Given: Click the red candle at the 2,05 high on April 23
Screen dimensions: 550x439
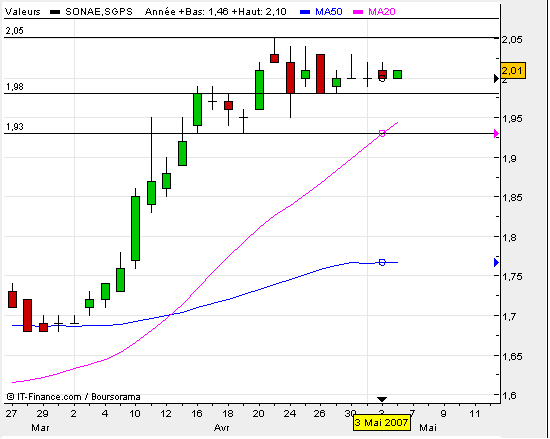Looking at the screenshot, I should (274, 58).
